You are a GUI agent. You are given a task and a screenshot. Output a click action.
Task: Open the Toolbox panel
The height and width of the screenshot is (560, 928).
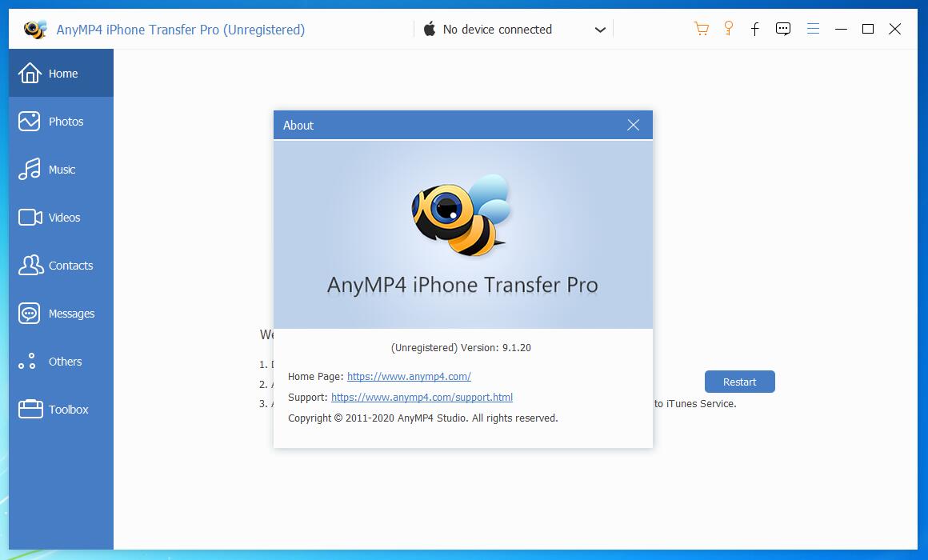click(60, 409)
